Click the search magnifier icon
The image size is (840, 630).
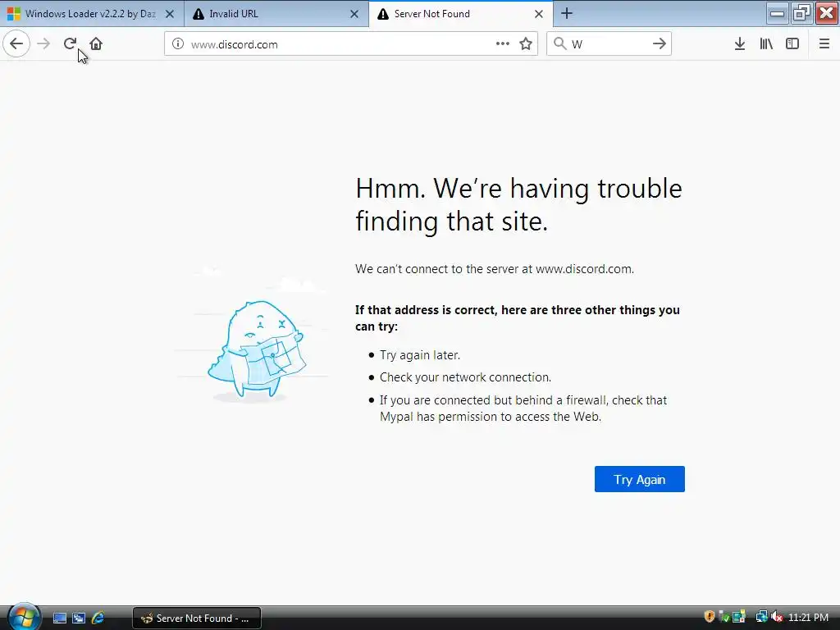pos(559,44)
